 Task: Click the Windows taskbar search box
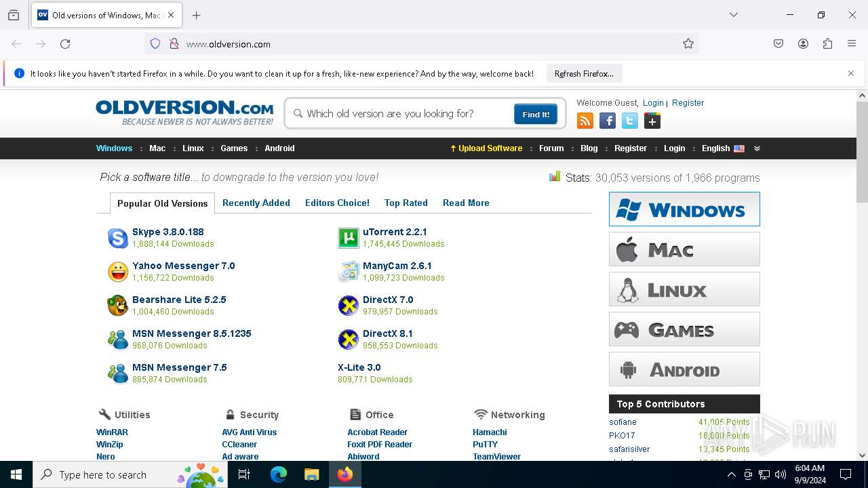coord(130,474)
